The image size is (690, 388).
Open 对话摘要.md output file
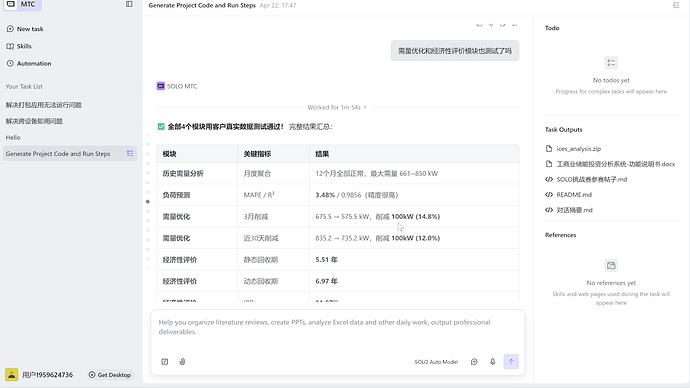coord(574,210)
